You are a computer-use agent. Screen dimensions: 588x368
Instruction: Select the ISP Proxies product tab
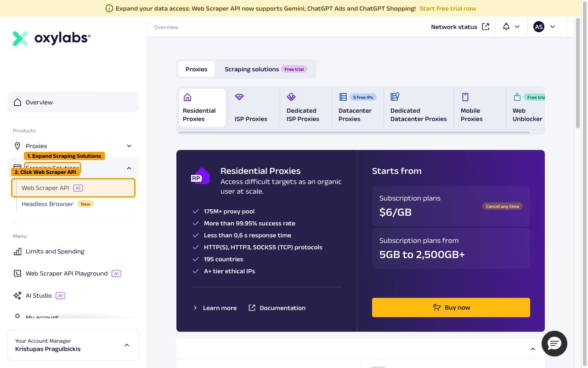click(x=254, y=107)
